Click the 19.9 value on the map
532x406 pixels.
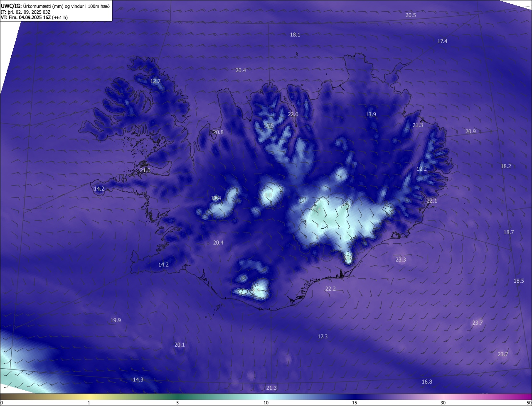pos(116,320)
